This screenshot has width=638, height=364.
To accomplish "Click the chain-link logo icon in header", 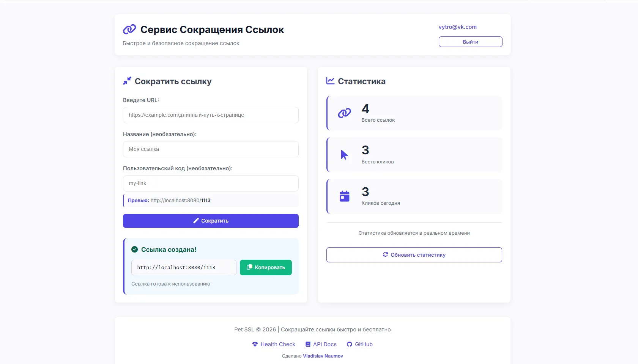I will 129,29.
